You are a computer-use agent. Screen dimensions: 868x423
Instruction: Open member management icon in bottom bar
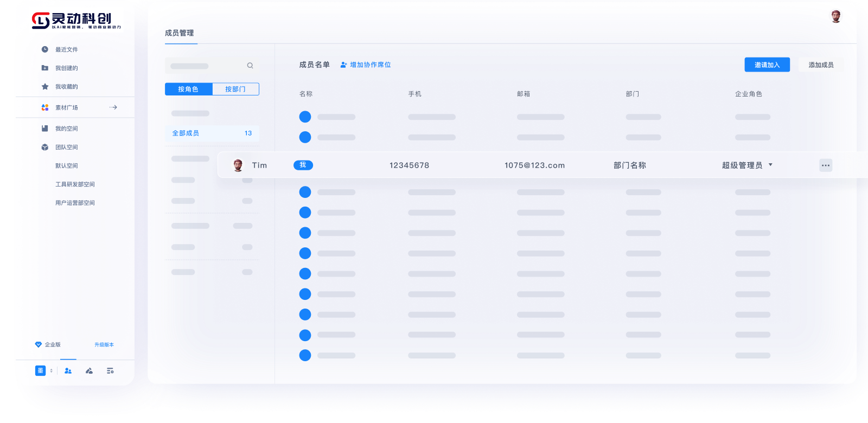pos(68,371)
